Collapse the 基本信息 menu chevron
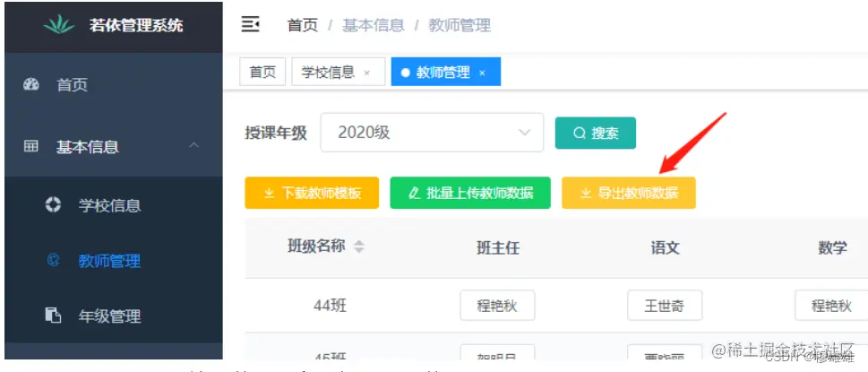Screen dimensions: 868x372 (193, 145)
